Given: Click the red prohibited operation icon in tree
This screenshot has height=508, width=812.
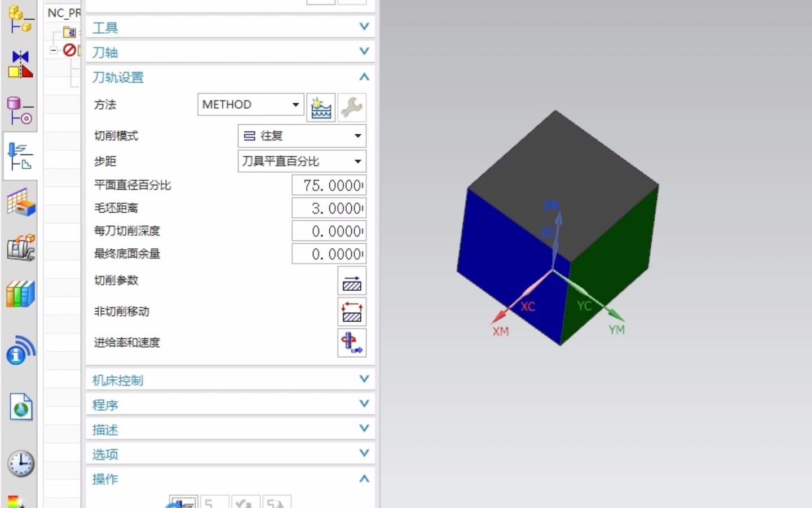Looking at the screenshot, I should (69, 50).
